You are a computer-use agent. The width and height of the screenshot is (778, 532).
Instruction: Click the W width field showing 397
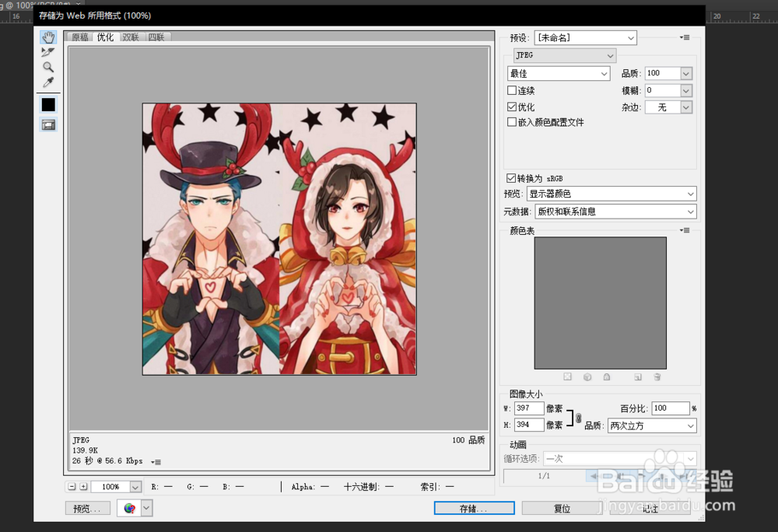[x=529, y=408]
